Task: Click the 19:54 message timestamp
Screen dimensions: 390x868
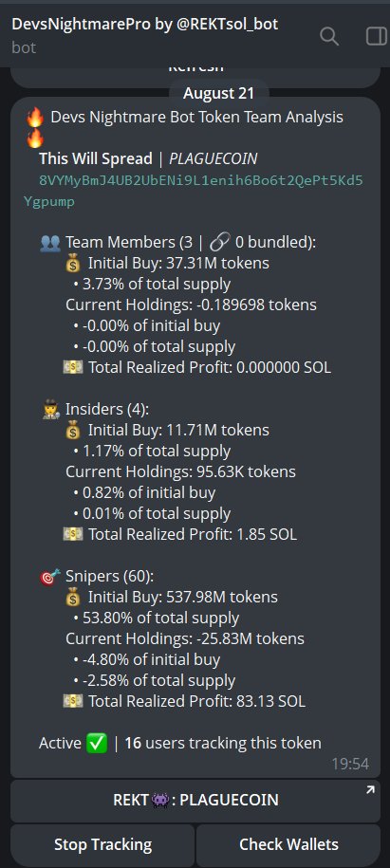Action: [x=350, y=764]
